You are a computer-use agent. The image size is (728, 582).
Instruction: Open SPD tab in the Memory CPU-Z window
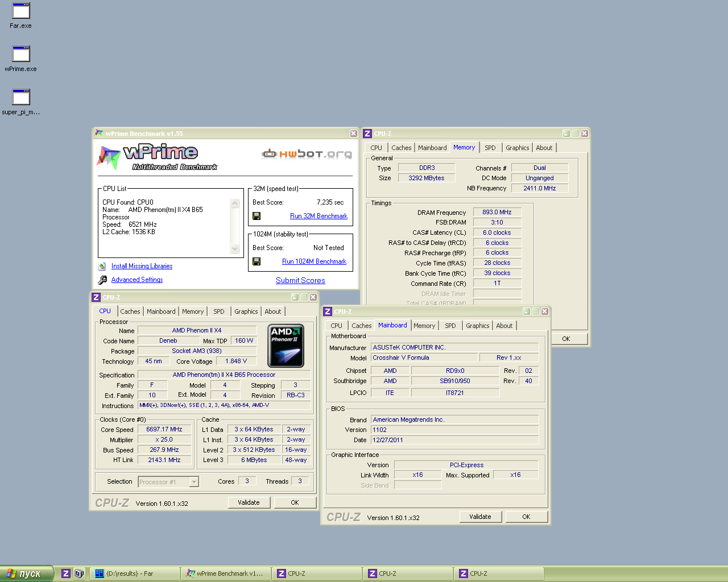point(490,148)
